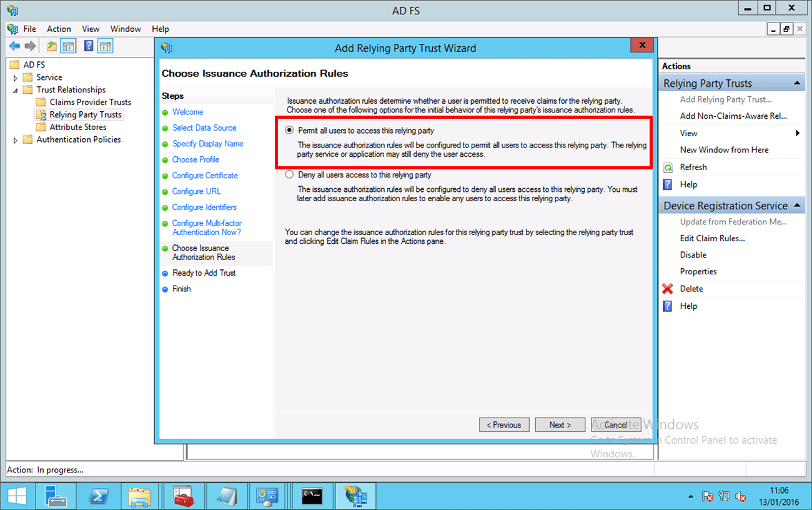Expand the Service tree node

[16, 77]
